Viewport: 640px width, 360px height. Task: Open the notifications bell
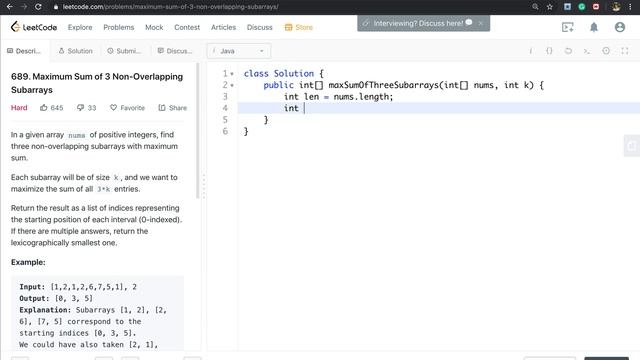click(593, 27)
